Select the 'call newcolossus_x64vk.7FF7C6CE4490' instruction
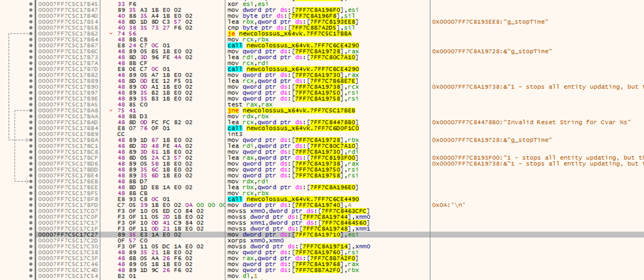 coord(293,199)
